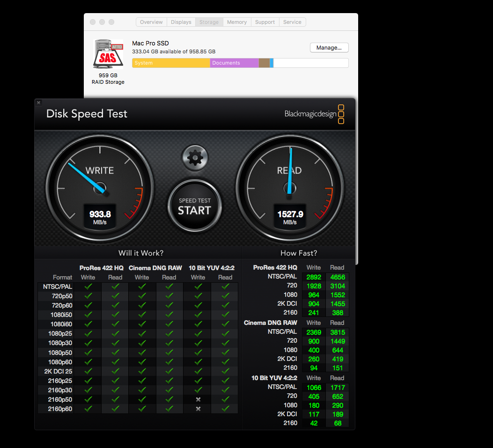Close the Disk Speed Test window
Screen dimensions: 493x448
[x=39, y=103]
